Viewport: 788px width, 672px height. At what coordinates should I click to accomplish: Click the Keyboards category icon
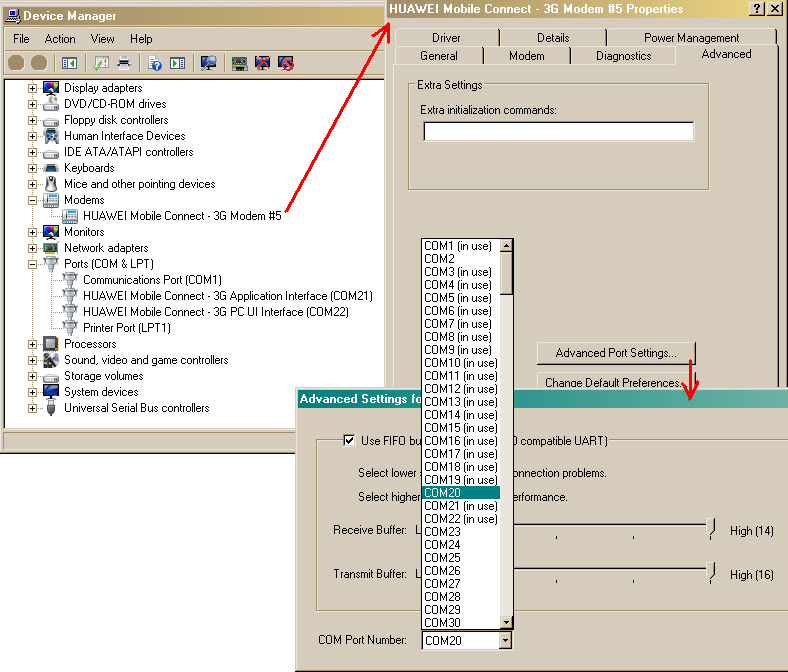(x=51, y=168)
